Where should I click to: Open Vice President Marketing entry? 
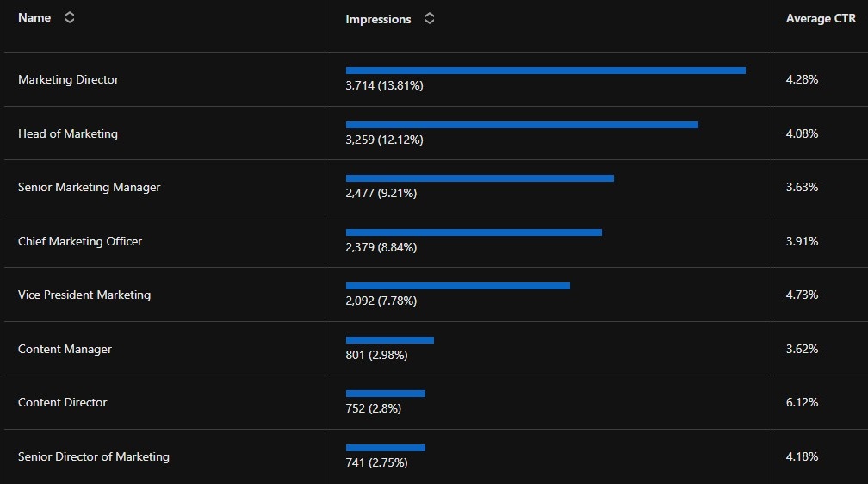click(84, 295)
